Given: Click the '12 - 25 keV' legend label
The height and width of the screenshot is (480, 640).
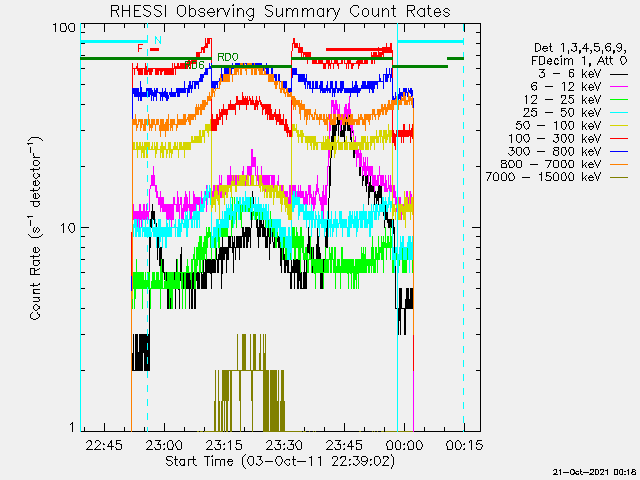Looking at the screenshot, I should (562, 100).
